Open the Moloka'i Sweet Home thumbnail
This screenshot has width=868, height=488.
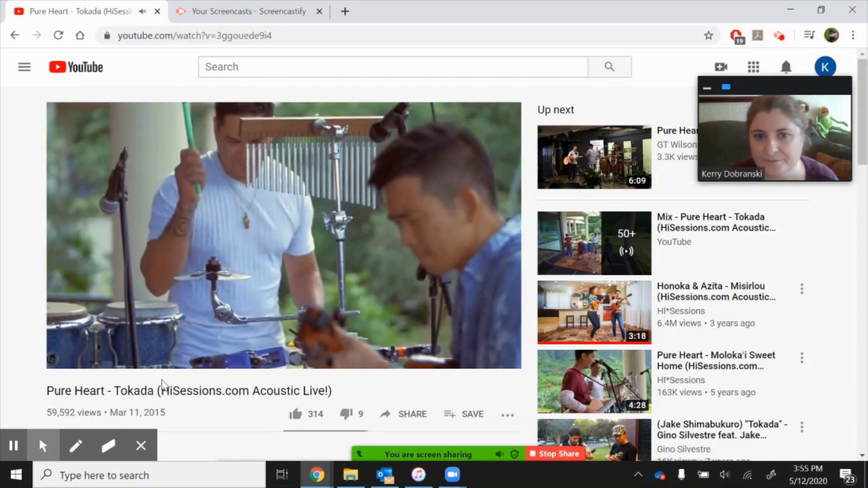[x=594, y=381]
